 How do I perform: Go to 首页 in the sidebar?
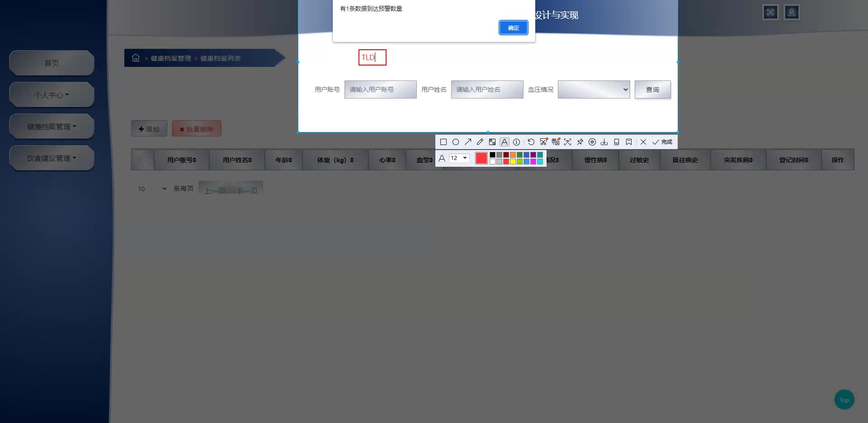click(x=52, y=63)
